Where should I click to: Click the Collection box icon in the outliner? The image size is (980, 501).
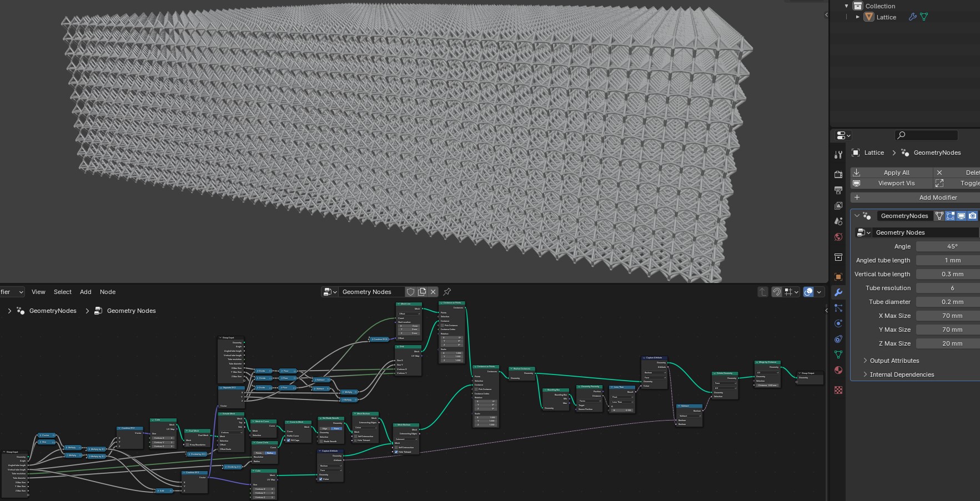[x=858, y=6]
